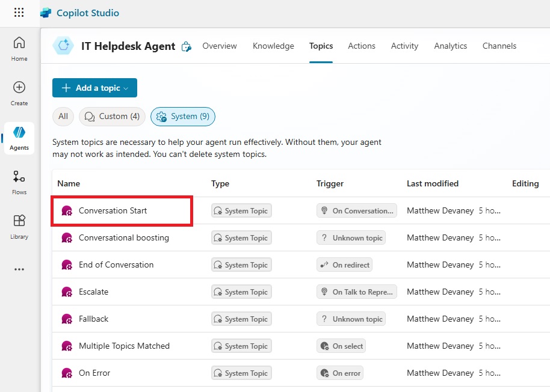This screenshot has height=392, width=550.
Task: Select Agents in the sidebar
Action: (x=19, y=138)
